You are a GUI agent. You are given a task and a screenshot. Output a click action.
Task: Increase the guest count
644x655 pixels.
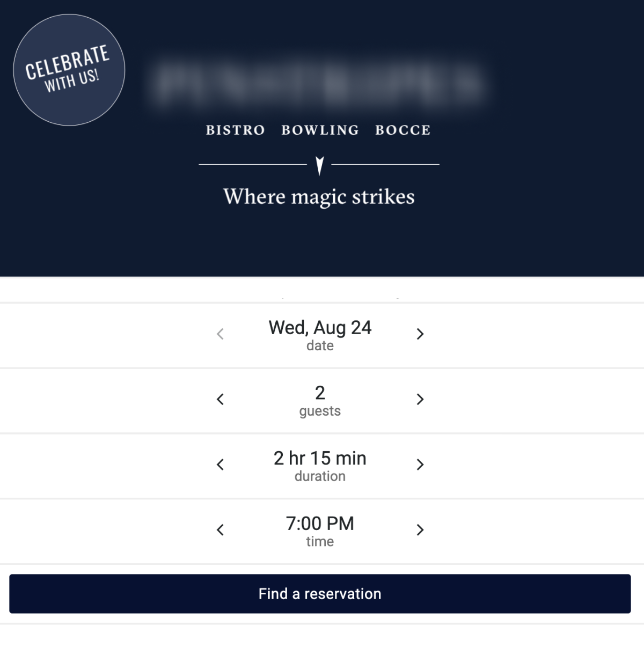point(421,399)
